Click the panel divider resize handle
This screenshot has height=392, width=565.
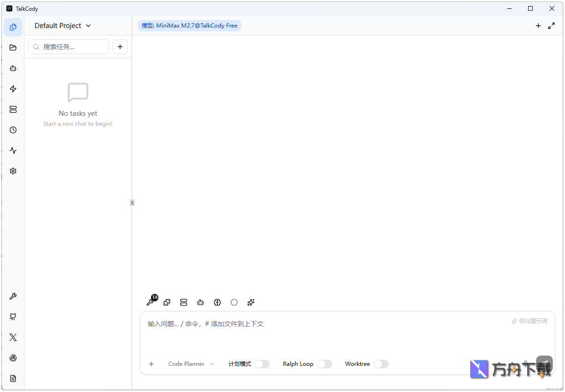pos(132,203)
